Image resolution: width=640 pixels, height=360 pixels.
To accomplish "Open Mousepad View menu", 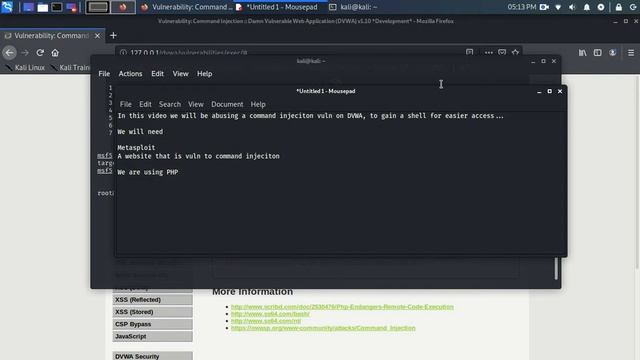I will (196, 104).
